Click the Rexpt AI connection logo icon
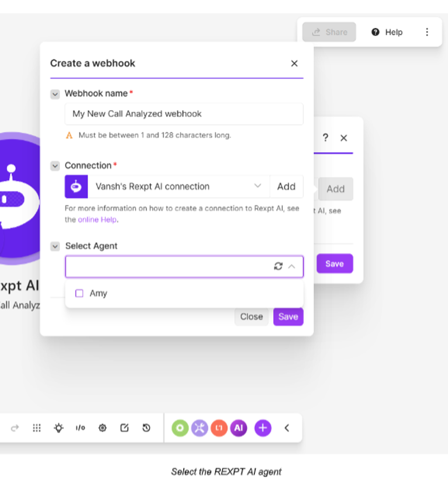Viewport: 448px width, 480px height. coord(76,187)
